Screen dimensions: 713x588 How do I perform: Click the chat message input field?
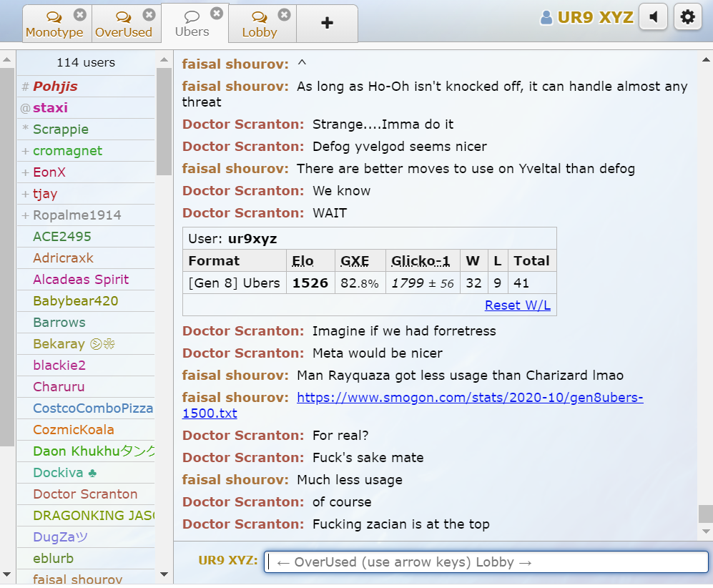click(x=486, y=562)
